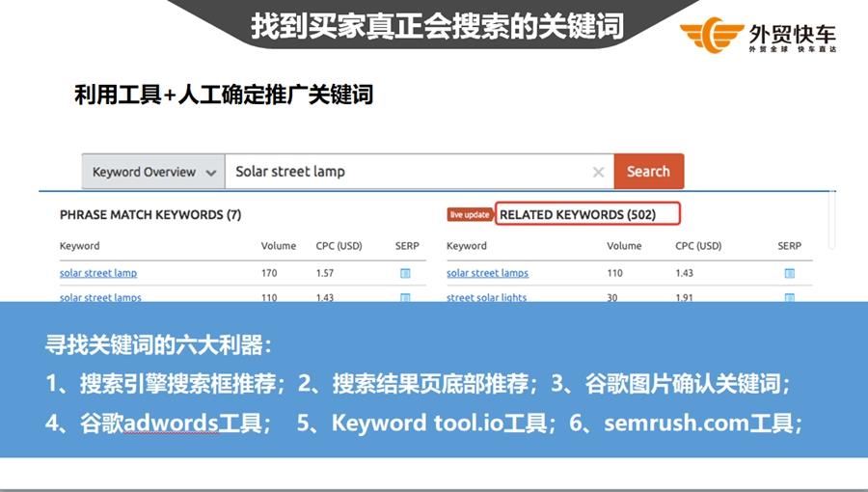The height and width of the screenshot is (492, 868).
Task: Open solar street lamps link under related keywords
Action: click(487, 273)
